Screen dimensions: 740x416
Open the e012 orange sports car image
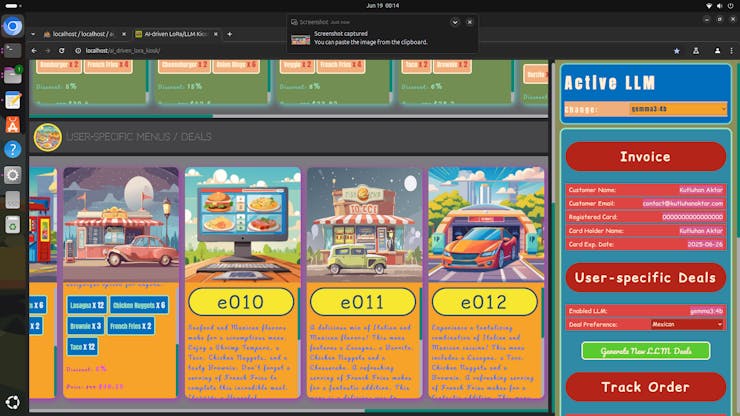click(x=487, y=225)
